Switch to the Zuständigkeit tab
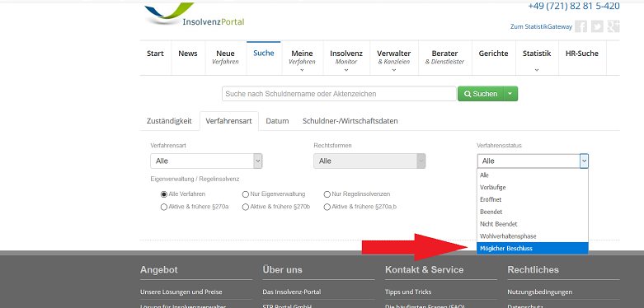This screenshot has width=644, height=308. tap(169, 121)
